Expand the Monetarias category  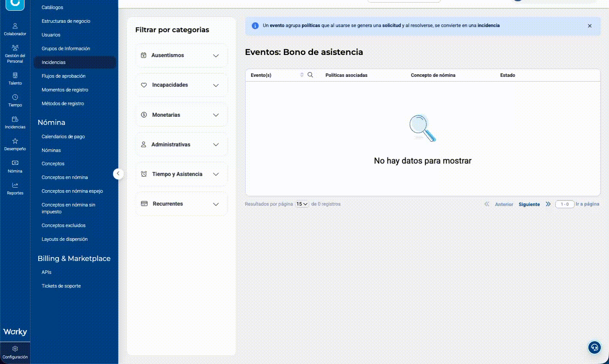coord(182,115)
